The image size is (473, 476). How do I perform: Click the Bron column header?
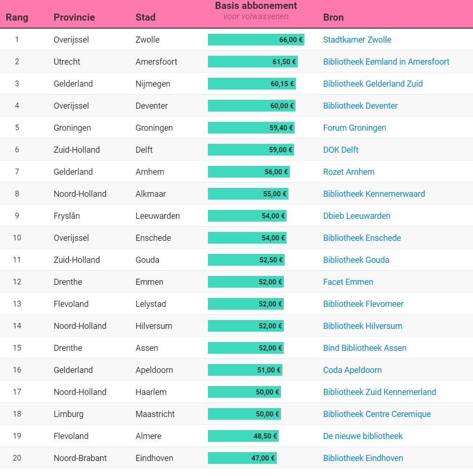tap(333, 17)
